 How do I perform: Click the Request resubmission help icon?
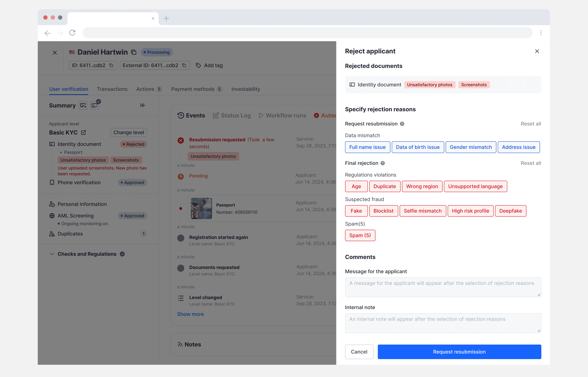tap(402, 124)
